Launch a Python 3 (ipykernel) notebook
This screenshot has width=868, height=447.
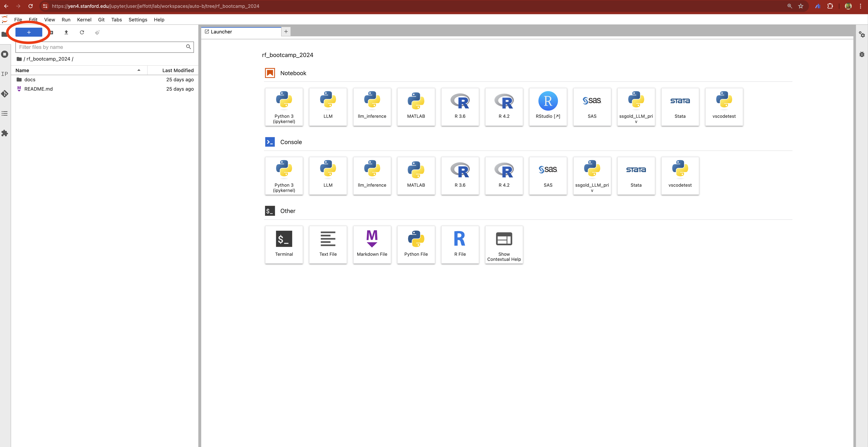pos(284,107)
